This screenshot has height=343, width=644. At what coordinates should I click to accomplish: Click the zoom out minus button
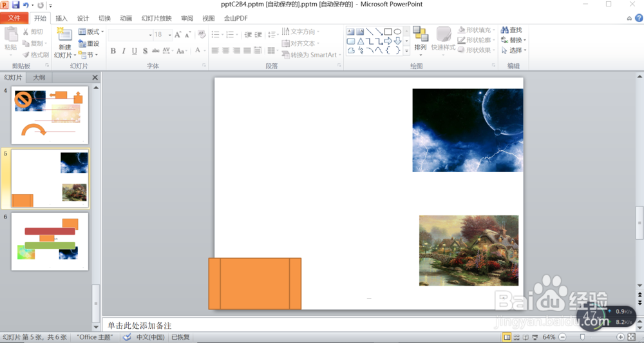coord(563,337)
